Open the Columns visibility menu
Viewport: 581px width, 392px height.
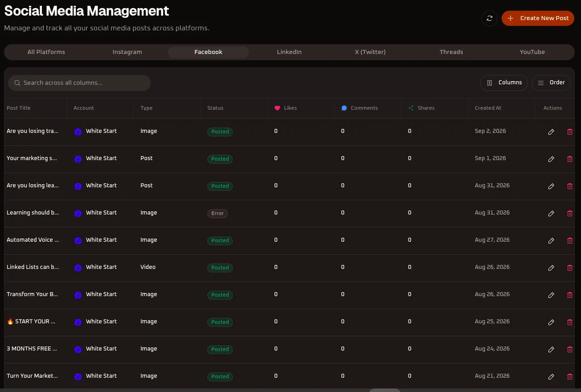point(504,83)
